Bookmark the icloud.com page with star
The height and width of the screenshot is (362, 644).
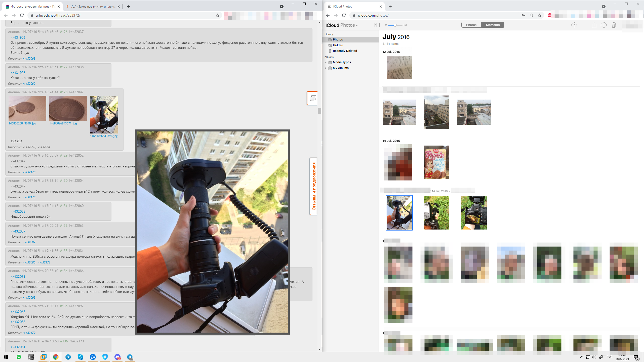point(540,15)
